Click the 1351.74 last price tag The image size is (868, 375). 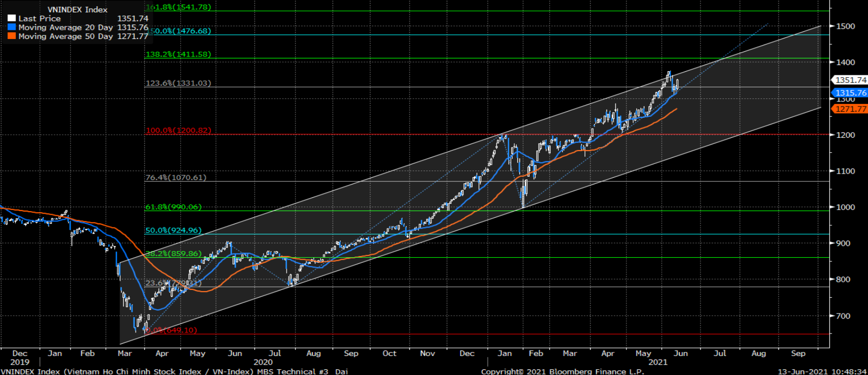[x=851, y=80]
